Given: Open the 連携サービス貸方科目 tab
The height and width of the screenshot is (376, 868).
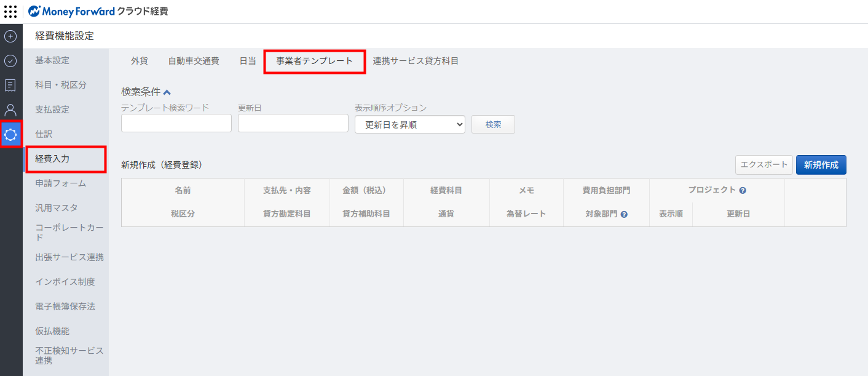Looking at the screenshot, I should click(416, 62).
